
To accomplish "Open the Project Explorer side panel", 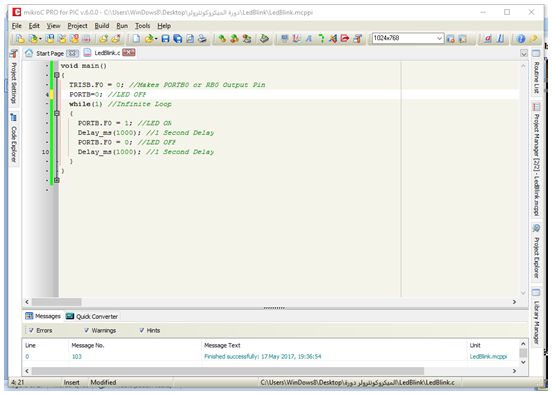I will (x=536, y=251).
